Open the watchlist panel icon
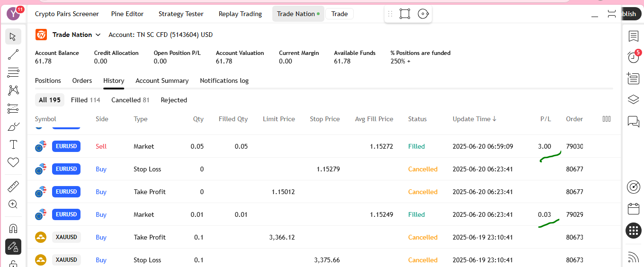This screenshot has width=644, height=267. pyautogui.click(x=633, y=36)
